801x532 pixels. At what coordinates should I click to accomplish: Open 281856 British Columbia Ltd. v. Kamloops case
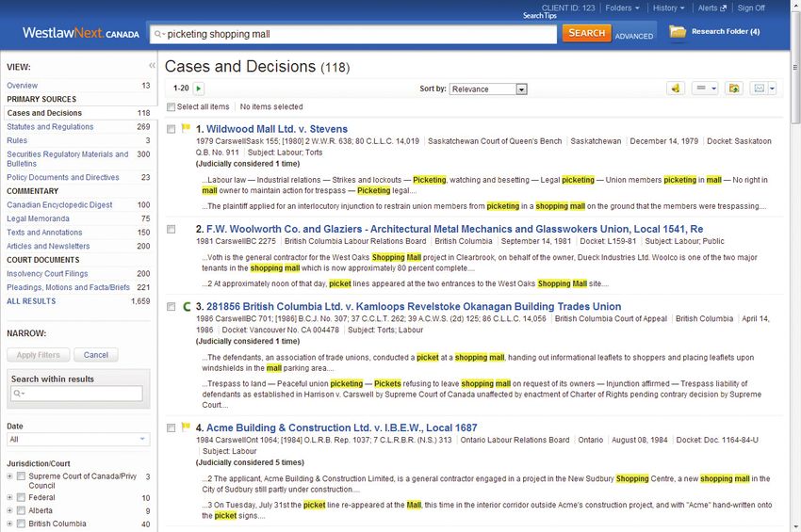(x=414, y=307)
